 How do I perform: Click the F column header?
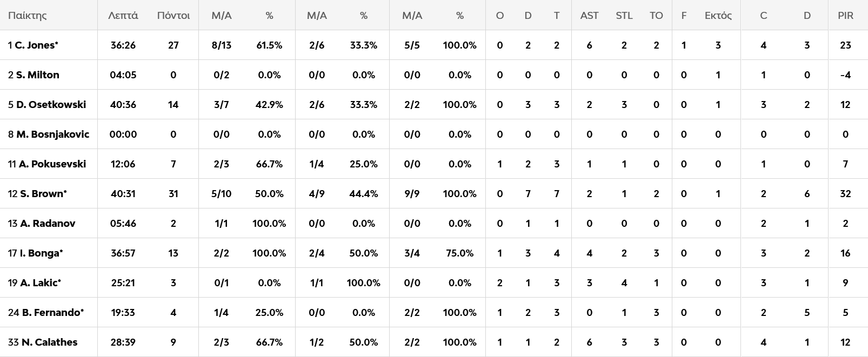[684, 16]
